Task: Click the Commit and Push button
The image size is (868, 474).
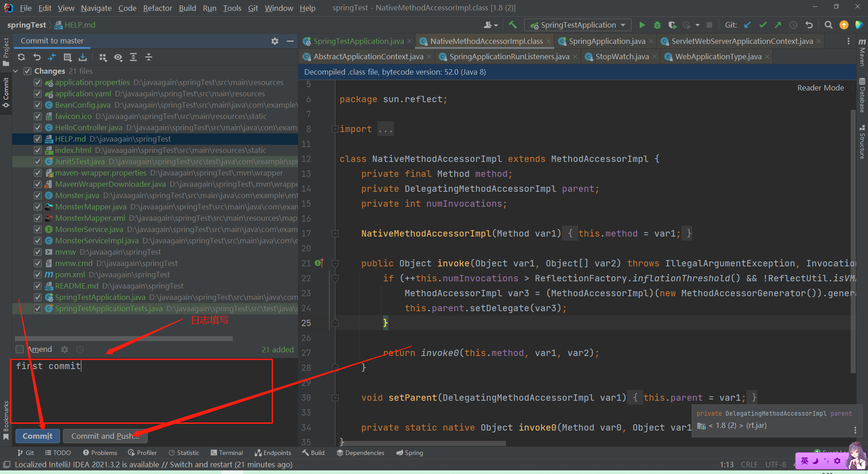Action: (105, 436)
